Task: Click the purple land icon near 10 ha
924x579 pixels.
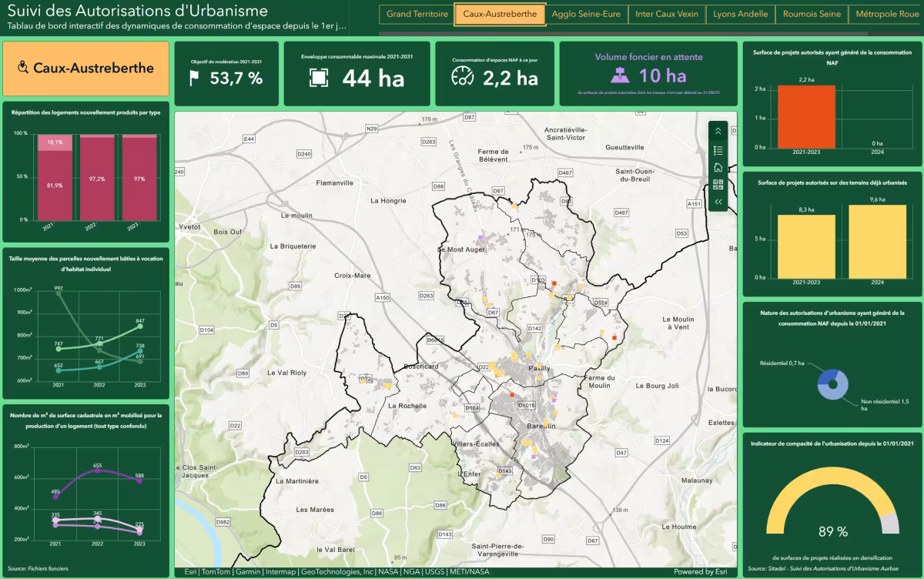Action: (621, 75)
